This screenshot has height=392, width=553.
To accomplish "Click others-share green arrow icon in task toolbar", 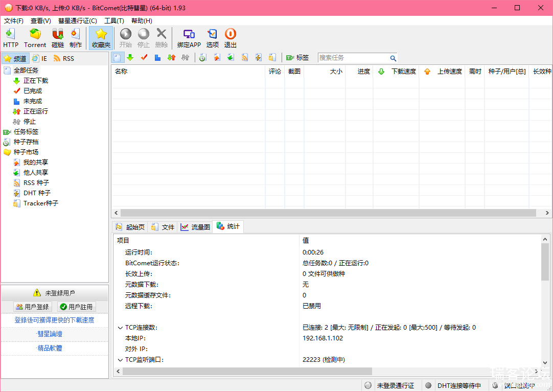I will pyautogui.click(x=231, y=57).
